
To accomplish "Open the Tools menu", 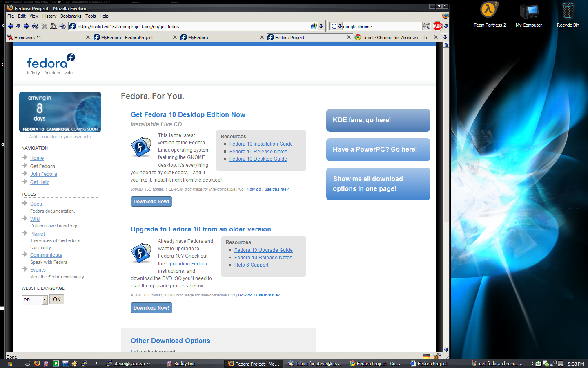I will coord(91,16).
